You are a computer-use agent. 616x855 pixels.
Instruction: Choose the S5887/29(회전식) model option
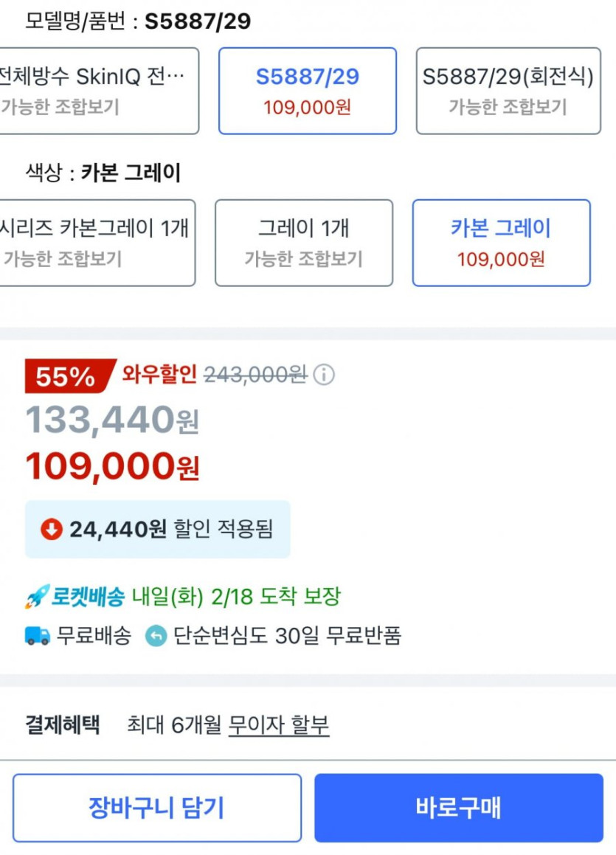pos(508,91)
